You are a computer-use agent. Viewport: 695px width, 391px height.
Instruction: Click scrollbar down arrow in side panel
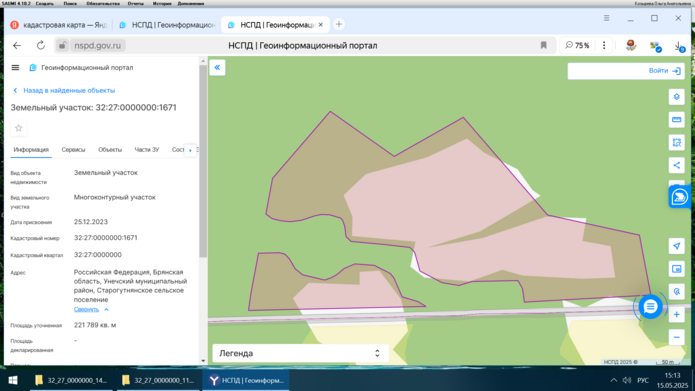203,361
